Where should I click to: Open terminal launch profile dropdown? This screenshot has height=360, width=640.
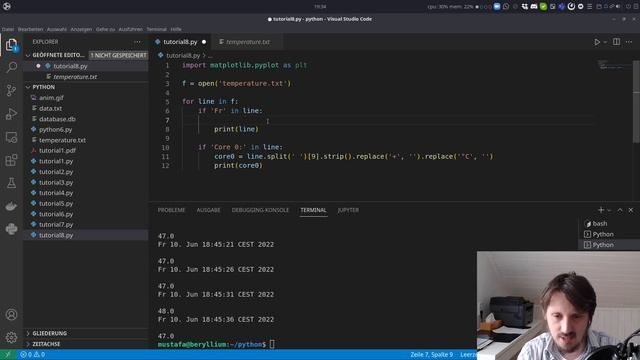(x=609, y=210)
